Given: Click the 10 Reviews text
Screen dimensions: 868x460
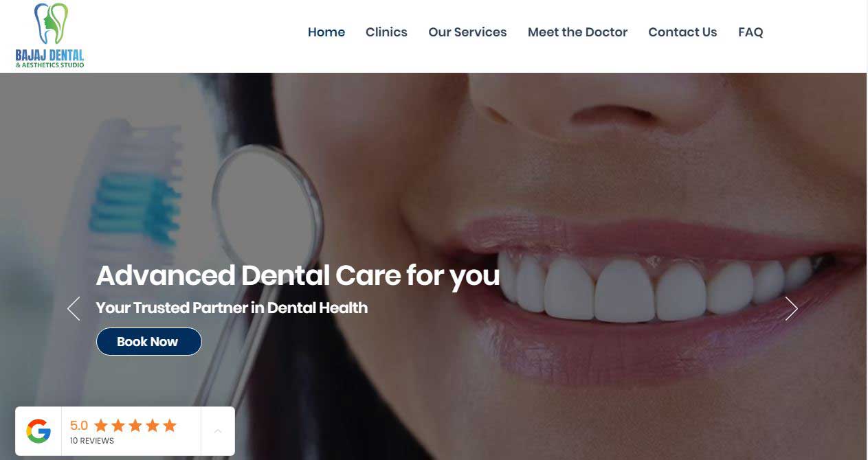Looking at the screenshot, I should point(92,441).
